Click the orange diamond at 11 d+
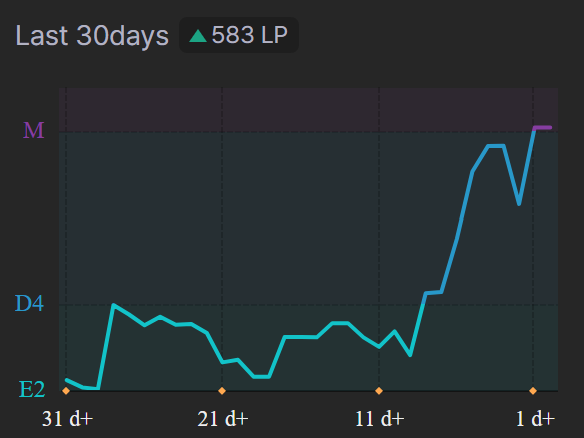This screenshot has height=438, width=584. [x=379, y=391]
